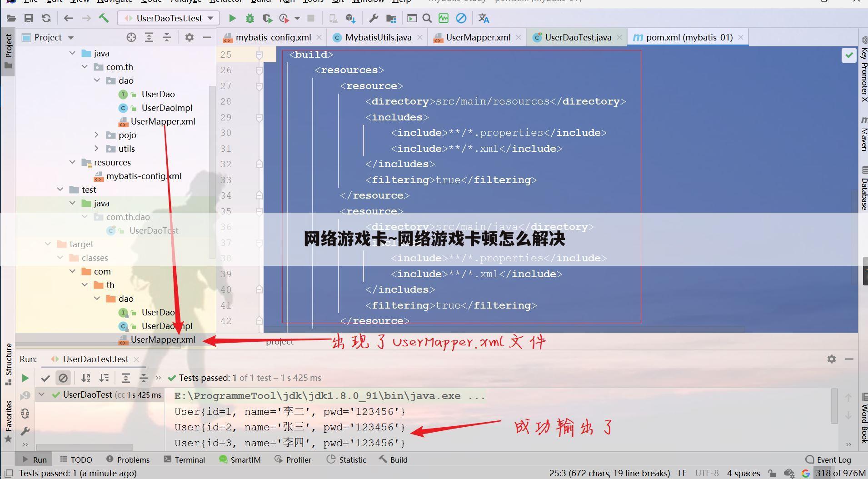Close the pom.xml (mybatis-01) tab
Viewport: 868px width, 479px height.
click(741, 37)
